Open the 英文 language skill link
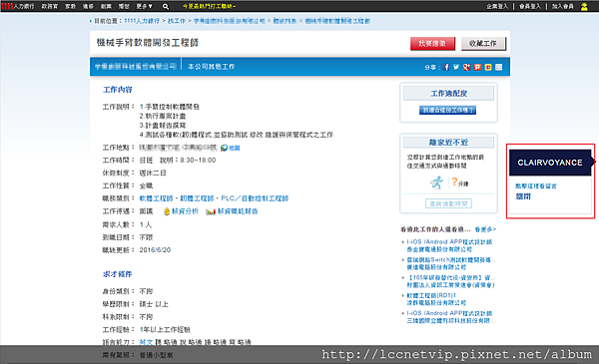Image resolution: width=599 pixels, height=364 pixels. [x=146, y=342]
